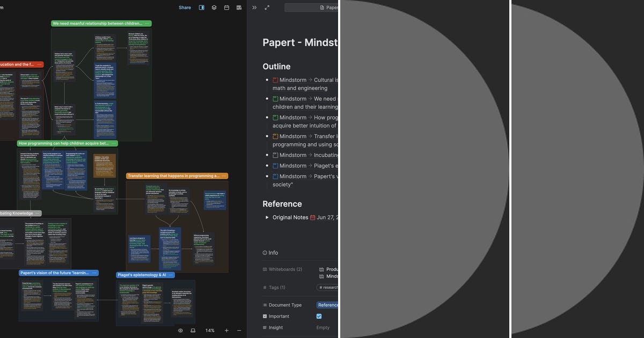Click the '# research' tag chip

[328, 288]
